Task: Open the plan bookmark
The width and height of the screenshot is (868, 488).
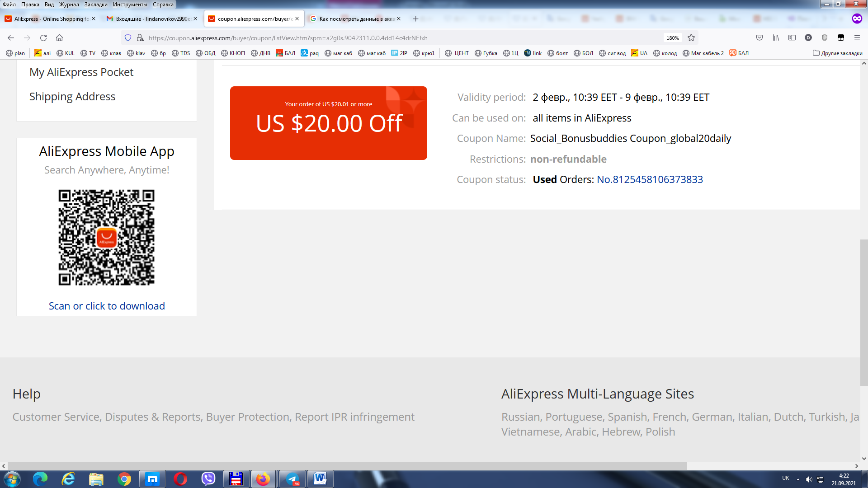Action: click(15, 53)
